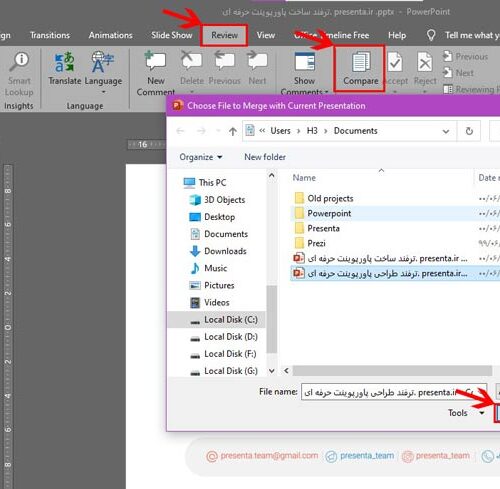Viewport: 500px width, 489px height.
Task: Expand the address bar path history chevron
Action: 446,131
